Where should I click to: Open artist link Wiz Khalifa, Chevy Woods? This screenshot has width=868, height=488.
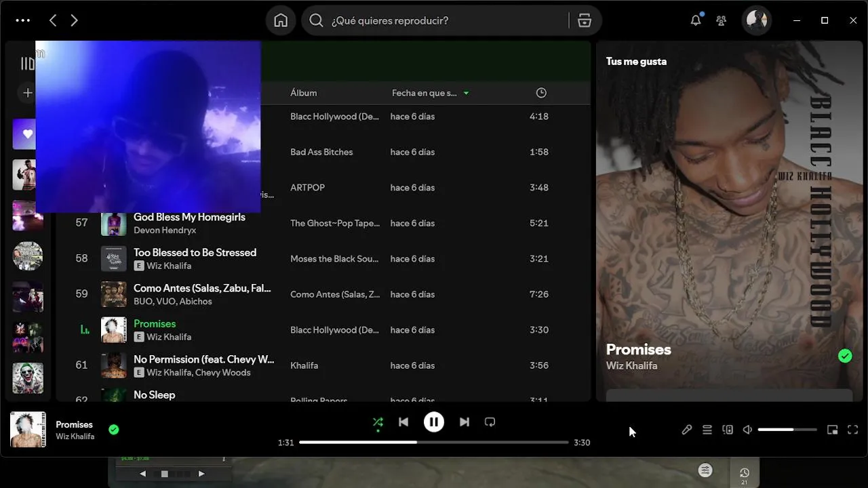click(199, 373)
